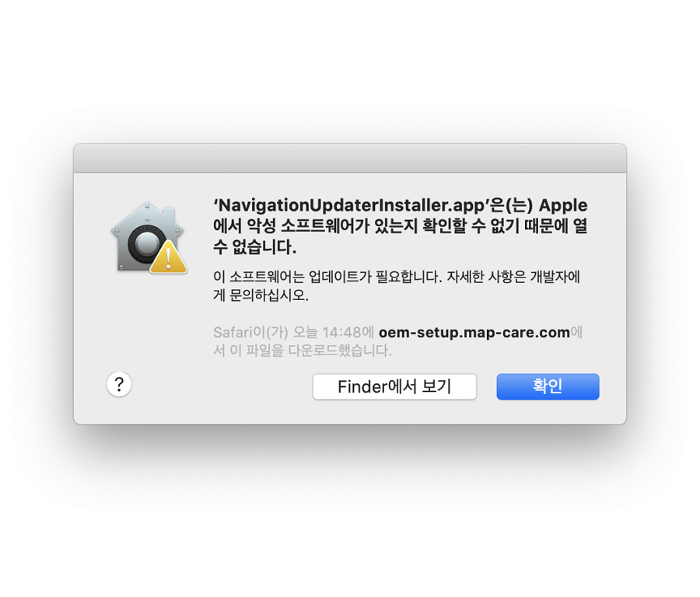The image size is (700, 597).
Task: Click the gray dialog title bar
Action: pyautogui.click(x=350, y=158)
